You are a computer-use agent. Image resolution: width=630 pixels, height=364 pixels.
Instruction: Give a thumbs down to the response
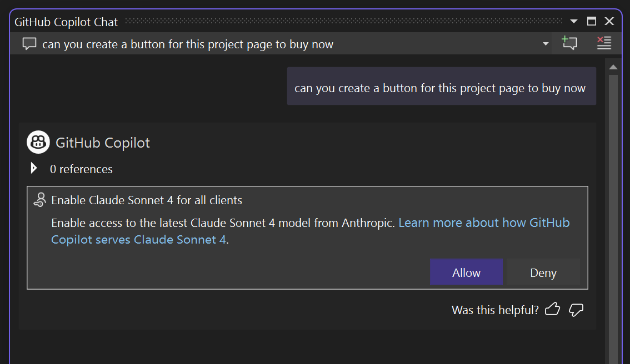click(576, 310)
